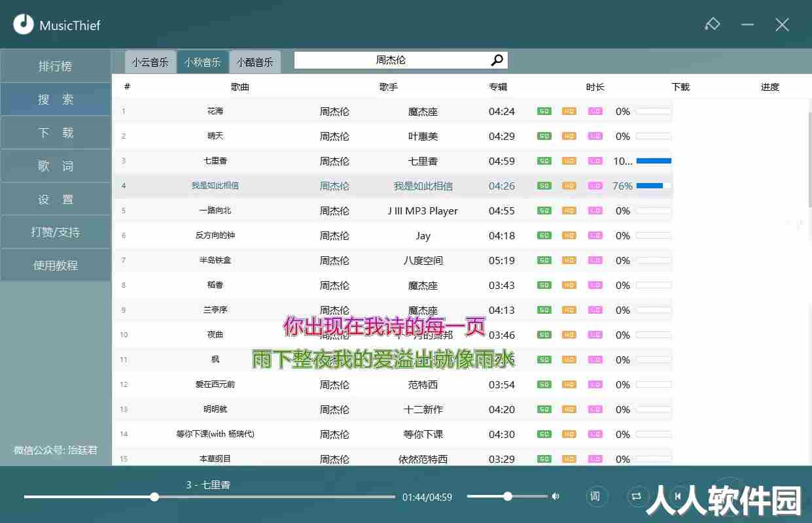Screen dimensions: 812x523
Task: Click the 歌手 column header
Action: tap(389, 87)
